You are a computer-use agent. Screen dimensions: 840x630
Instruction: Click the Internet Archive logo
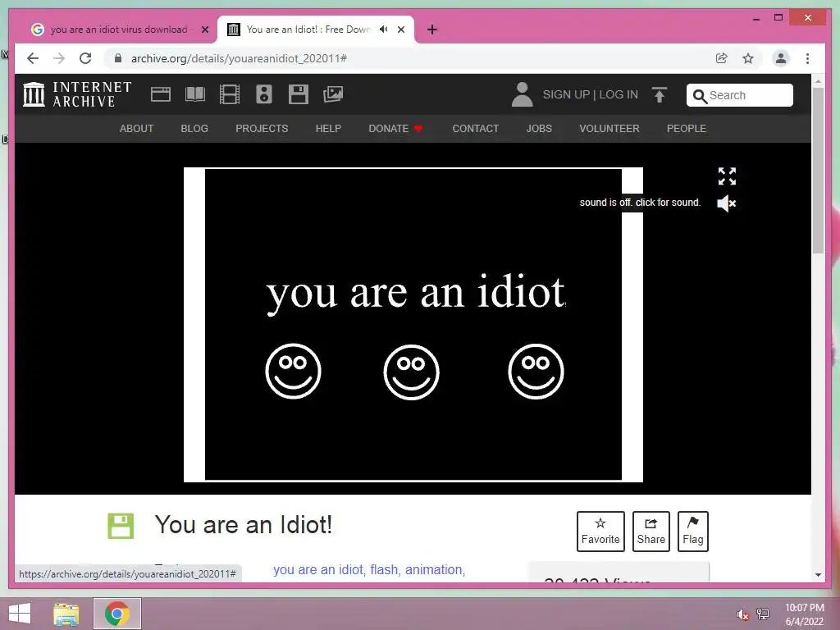pyautogui.click(x=77, y=94)
